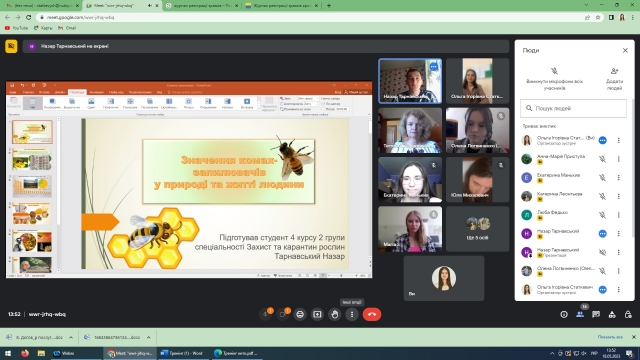This screenshot has width=640, height=360.
Task: Open more actions for Катерина Леонтьєва
Action: [x=619, y=196]
